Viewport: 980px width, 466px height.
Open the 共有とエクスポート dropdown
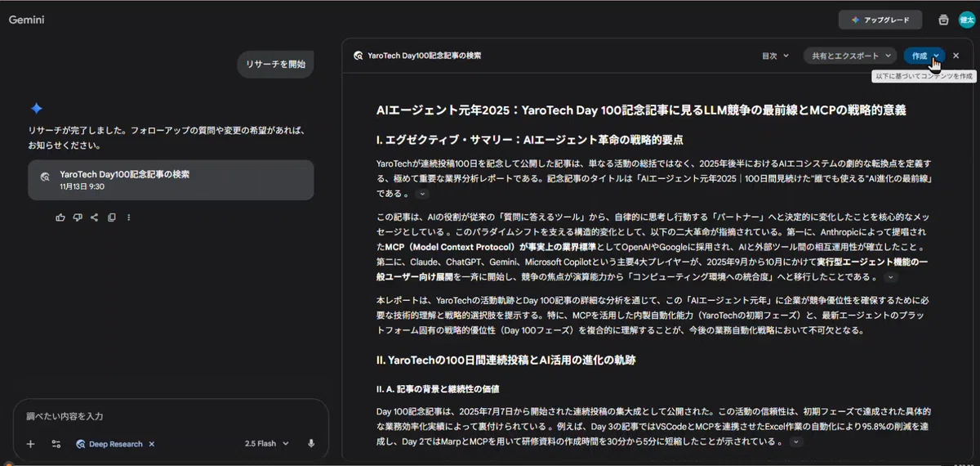coord(851,56)
